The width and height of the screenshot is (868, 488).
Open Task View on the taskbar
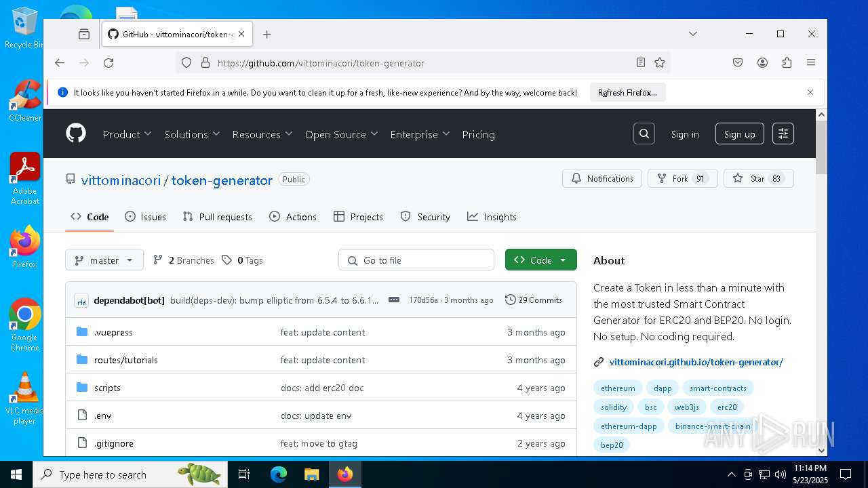tap(244, 474)
